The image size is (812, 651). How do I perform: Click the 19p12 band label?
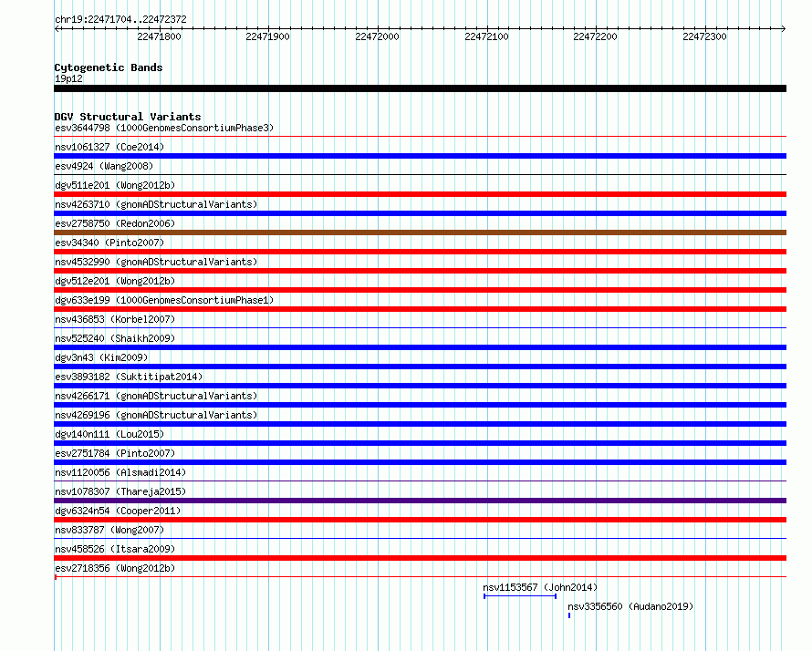pos(68,78)
